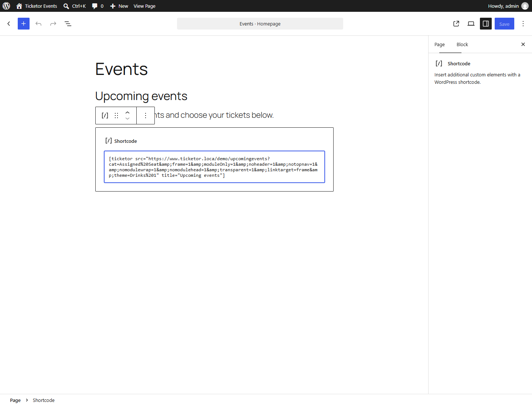Close the settings sidebar

(x=523, y=44)
